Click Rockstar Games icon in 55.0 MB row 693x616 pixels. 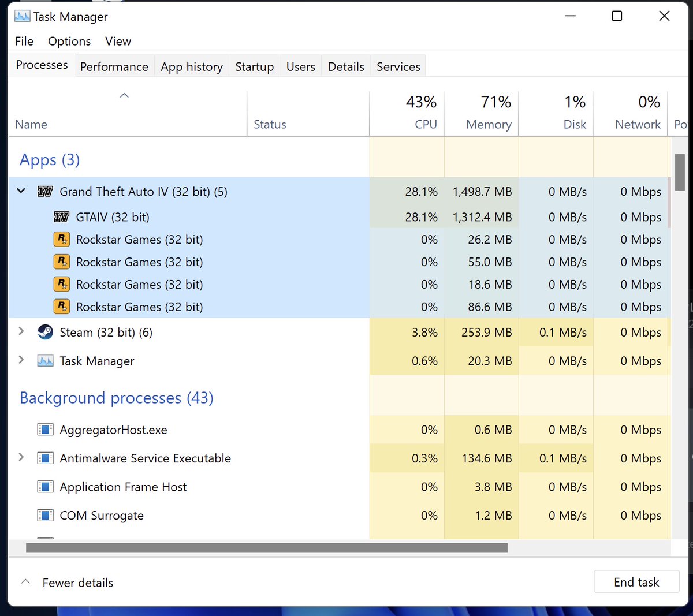click(x=61, y=262)
